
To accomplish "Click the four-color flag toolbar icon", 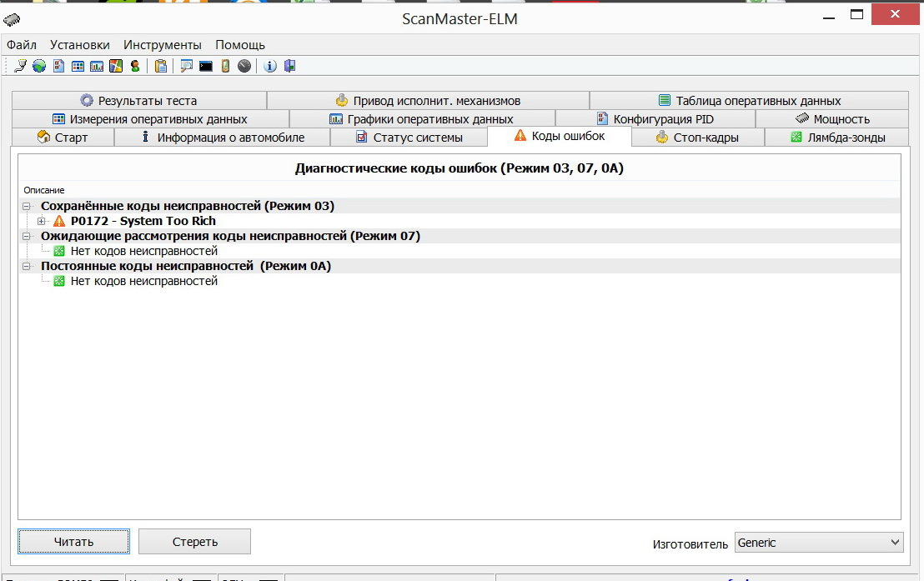I will [116, 66].
